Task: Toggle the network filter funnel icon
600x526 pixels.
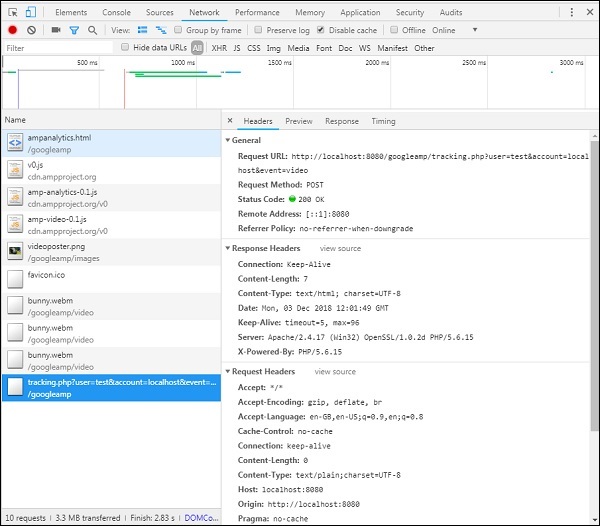Action: tap(74, 30)
